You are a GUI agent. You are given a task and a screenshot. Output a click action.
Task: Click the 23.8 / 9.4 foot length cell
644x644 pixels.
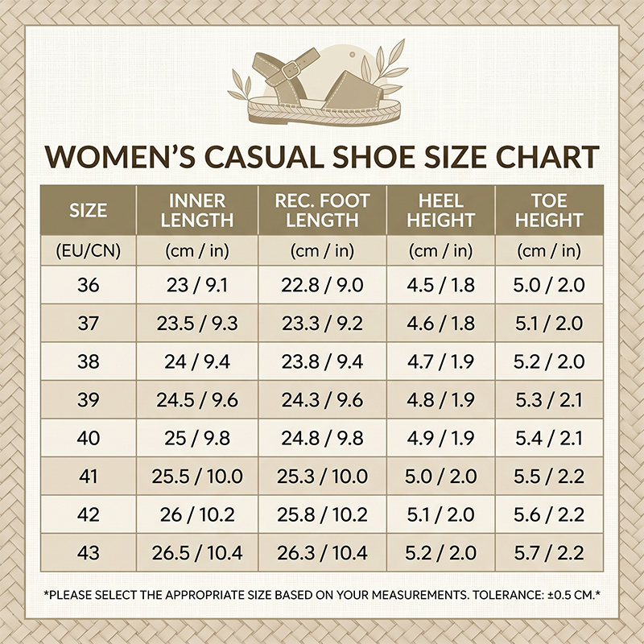322,361
